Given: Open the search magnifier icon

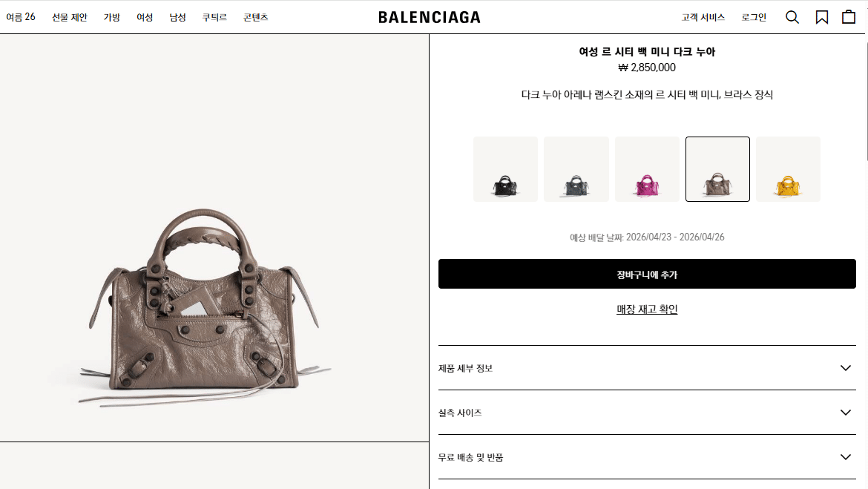Looking at the screenshot, I should (x=792, y=17).
